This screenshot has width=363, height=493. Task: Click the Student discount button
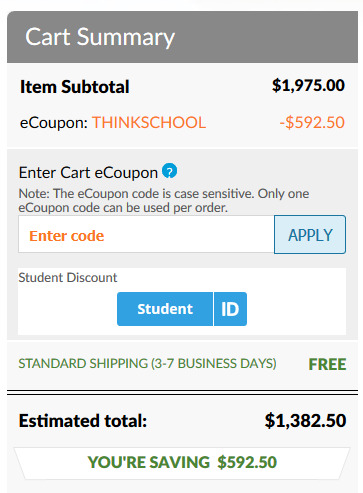tap(165, 309)
